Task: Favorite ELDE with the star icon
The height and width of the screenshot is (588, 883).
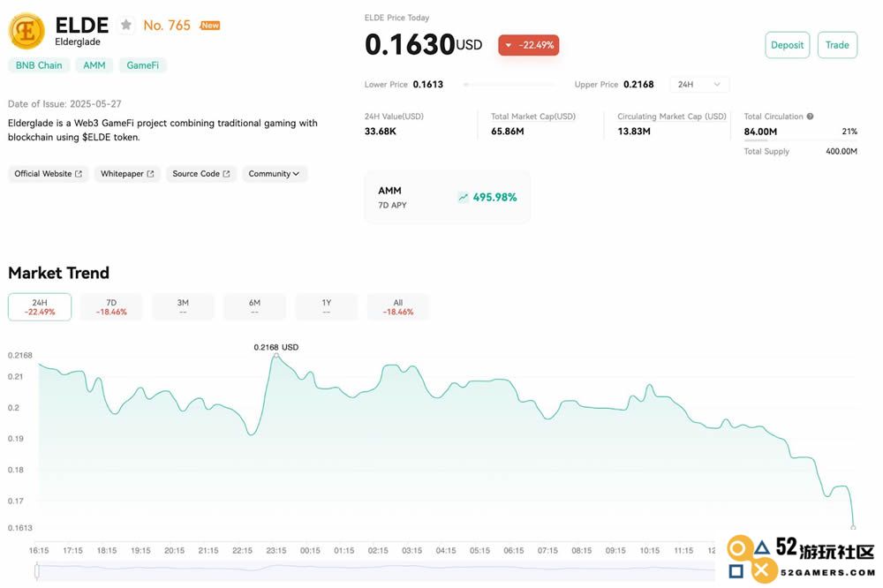Action: [x=126, y=25]
